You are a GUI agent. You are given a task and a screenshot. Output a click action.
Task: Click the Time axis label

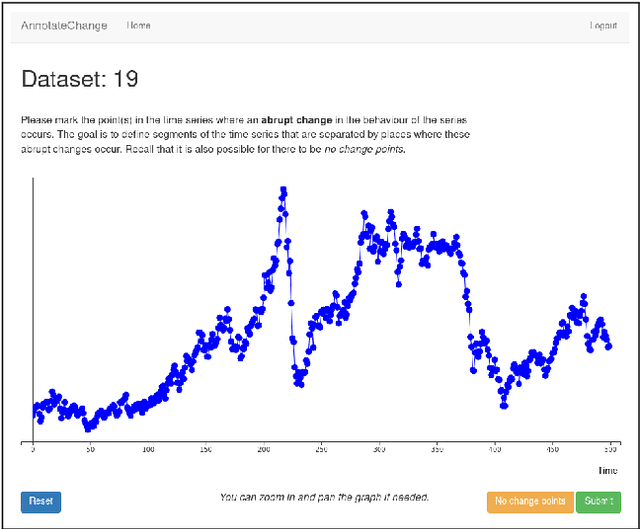(x=607, y=470)
